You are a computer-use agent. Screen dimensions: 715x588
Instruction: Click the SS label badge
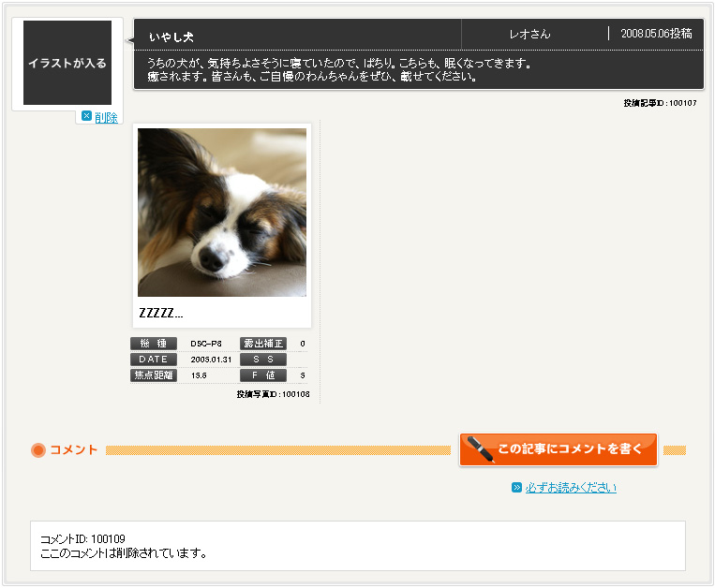[263, 360]
